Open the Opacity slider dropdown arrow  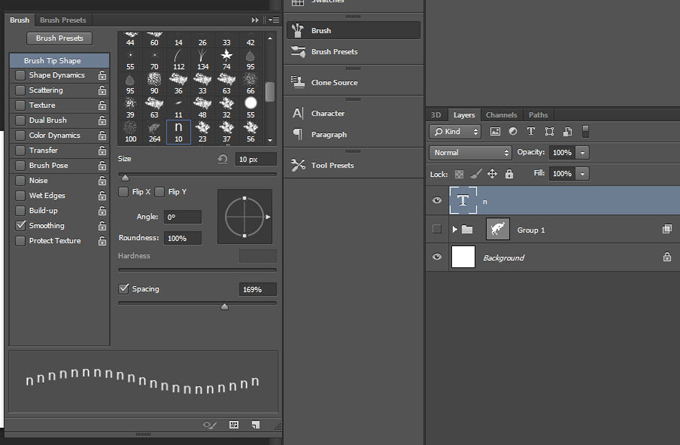coord(582,153)
